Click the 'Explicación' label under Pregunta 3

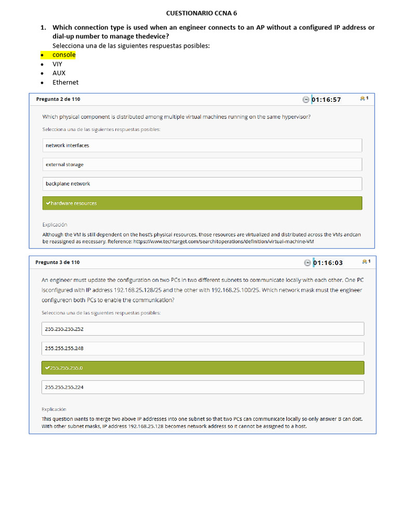click(x=54, y=409)
